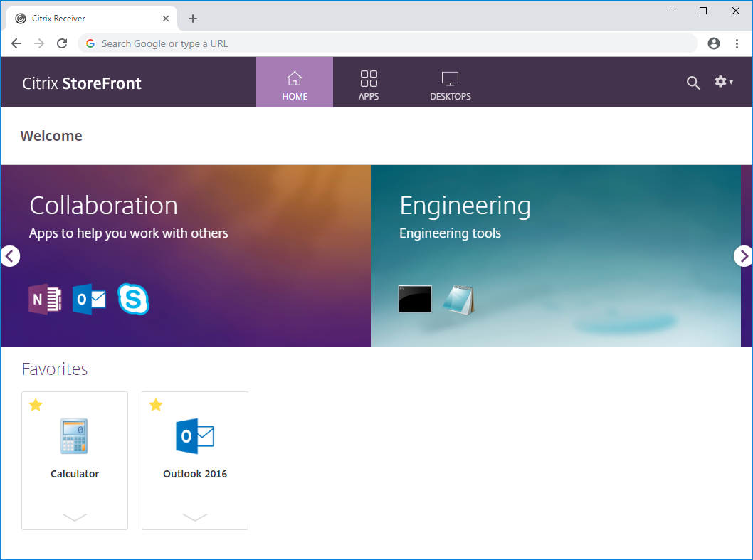Open OneNote icon in Collaboration banner
Image resolution: width=753 pixels, height=560 pixels.
coord(45,300)
